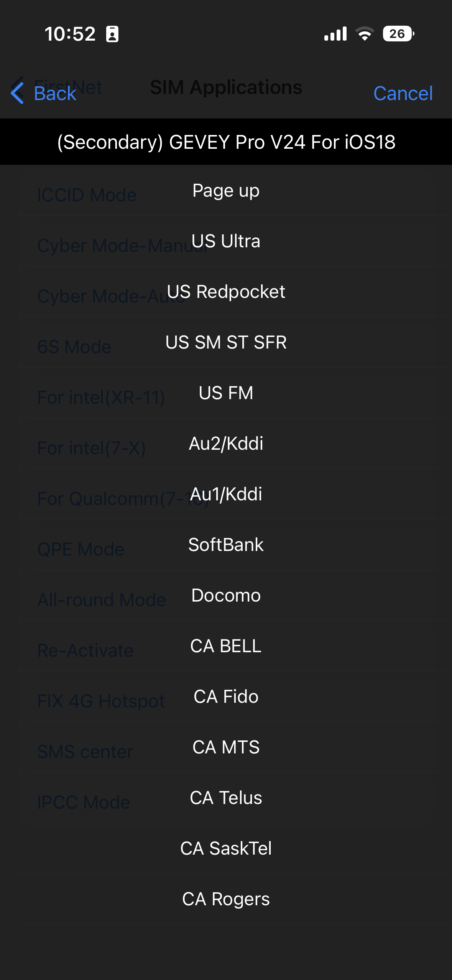Viewport: 452px width, 980px height.
Task: Select US Redpocket carrier
Action: pos(226,292)
